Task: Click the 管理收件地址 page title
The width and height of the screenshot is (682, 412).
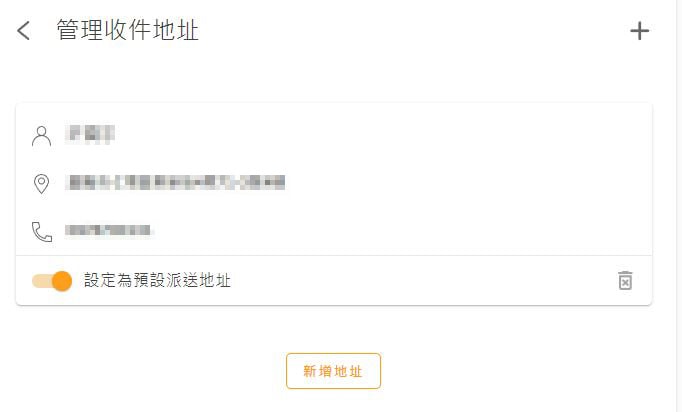Action: 127,31
